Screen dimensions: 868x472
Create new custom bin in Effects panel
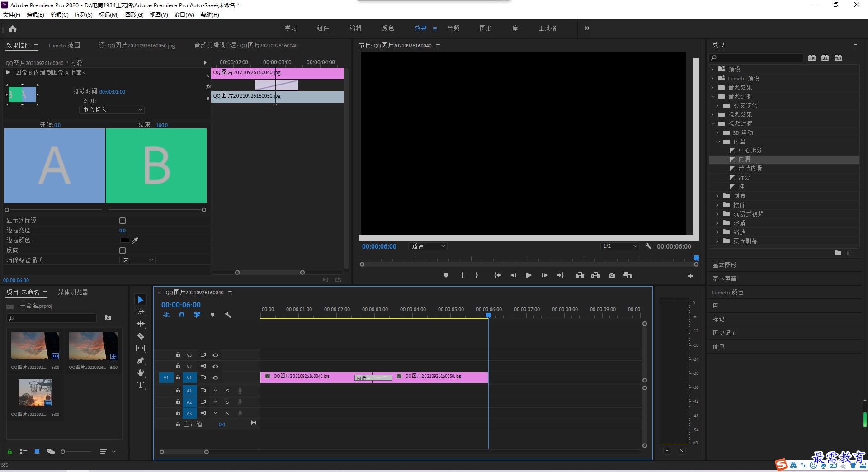(x=838, y=253)
